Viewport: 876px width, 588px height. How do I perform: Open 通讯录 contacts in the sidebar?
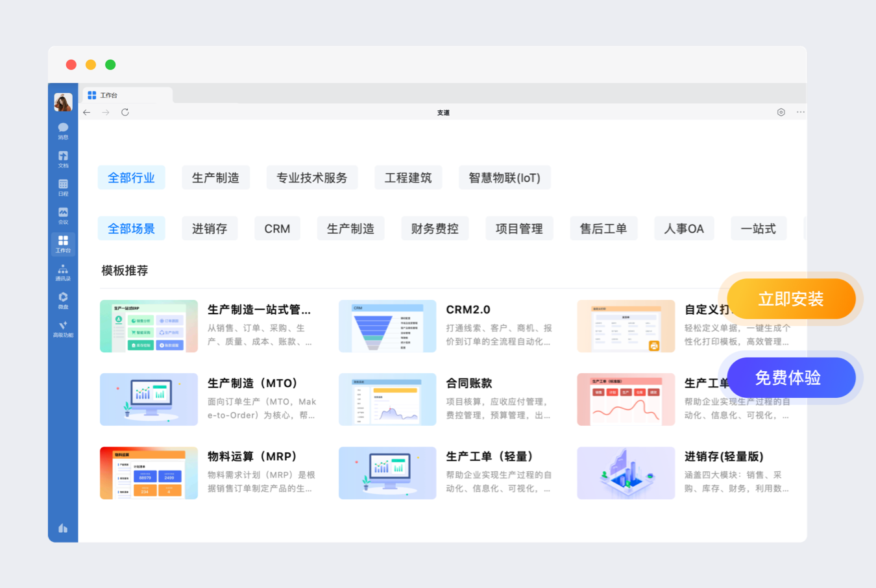[63, 272]
